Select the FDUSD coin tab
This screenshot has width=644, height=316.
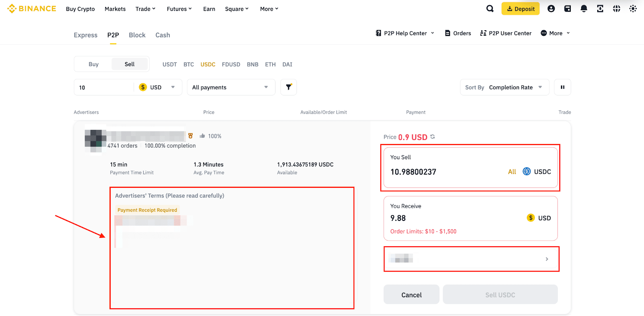pos(231,64)
